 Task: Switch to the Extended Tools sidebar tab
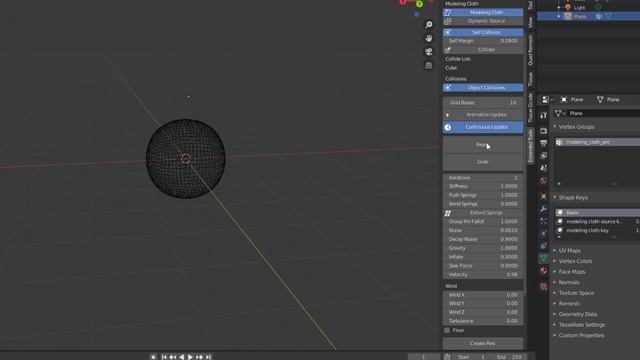(530, 146)
